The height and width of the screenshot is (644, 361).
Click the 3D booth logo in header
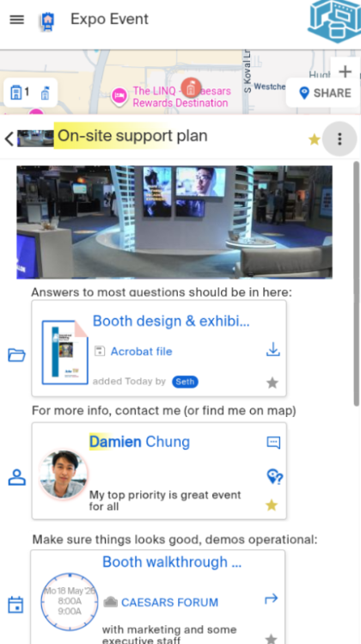coord(334,21)
